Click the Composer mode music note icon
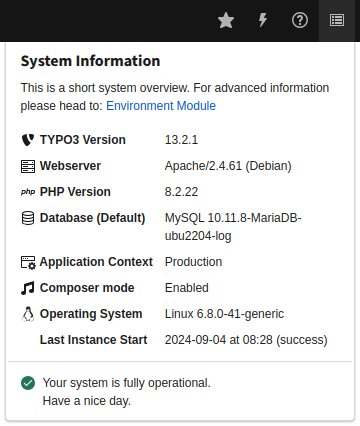 (28, 288)
